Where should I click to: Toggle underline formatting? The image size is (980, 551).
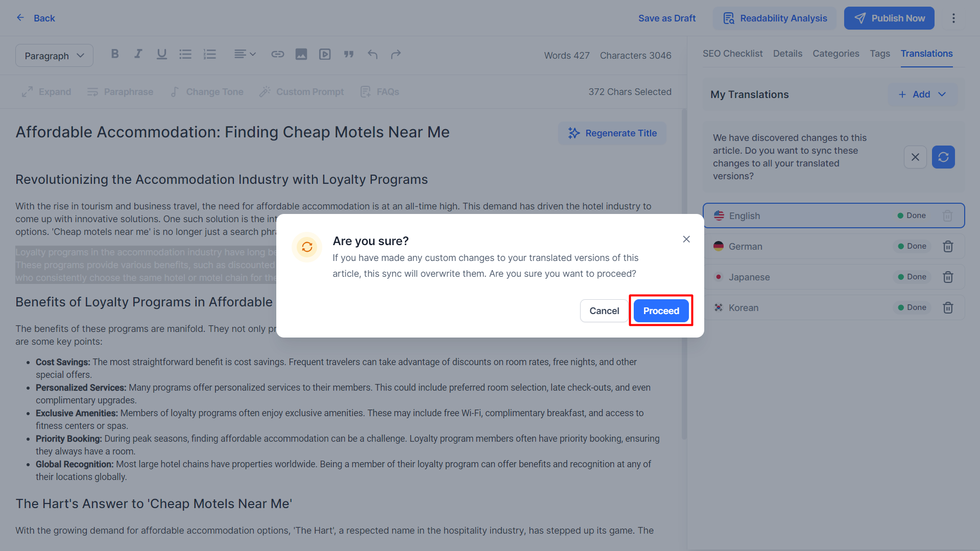click(x=161, y=54)
